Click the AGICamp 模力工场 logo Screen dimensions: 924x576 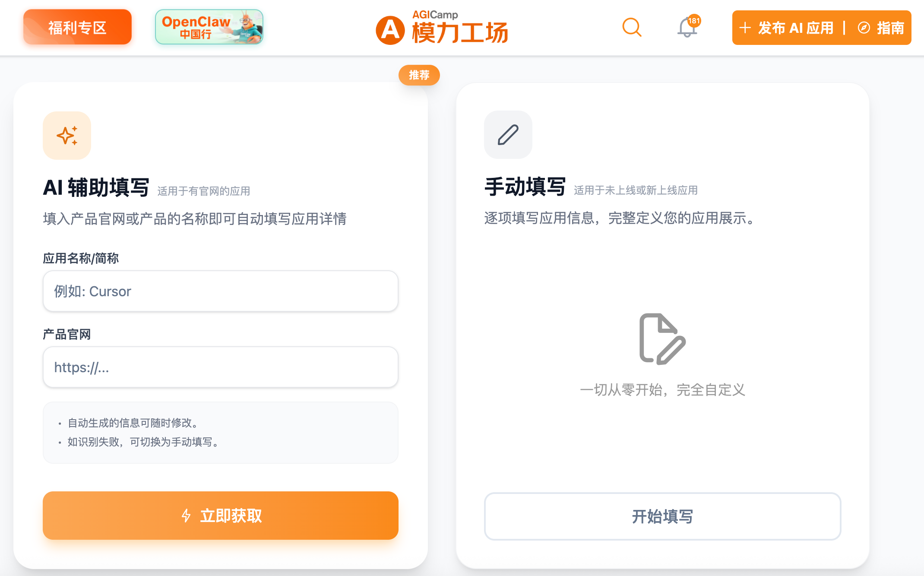pos(442,28)
